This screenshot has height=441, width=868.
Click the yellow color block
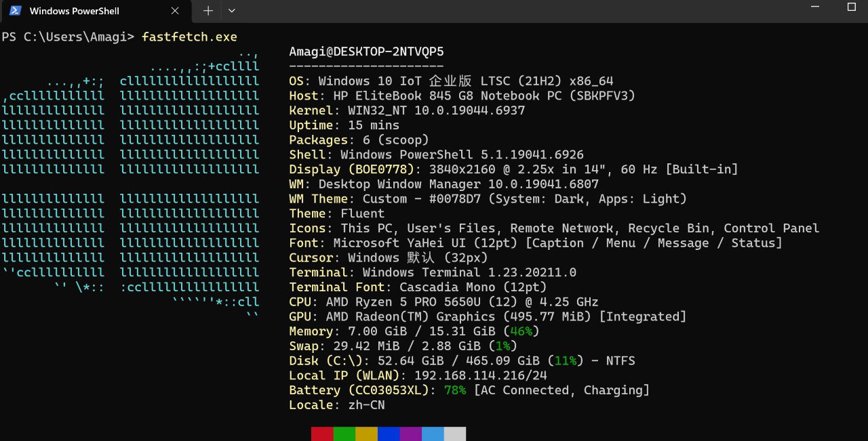tap(366, 434)
